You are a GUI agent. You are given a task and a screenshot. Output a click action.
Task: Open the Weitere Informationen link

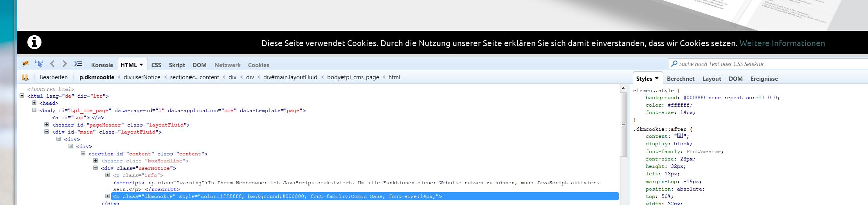click(782, 43)
